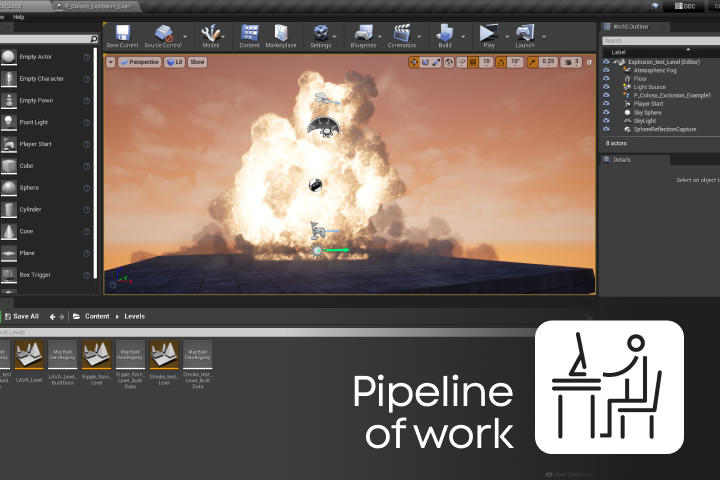Open the grid snap value 10 dropdown
The height and width of the screenshot is (480, 720).
(486, 62)
